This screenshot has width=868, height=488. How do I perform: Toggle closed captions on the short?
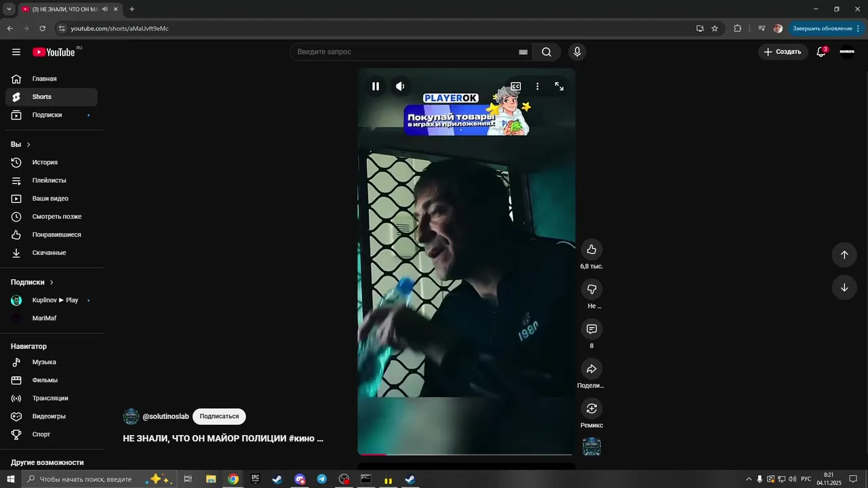pyautogui.click(x=515, y=86)
